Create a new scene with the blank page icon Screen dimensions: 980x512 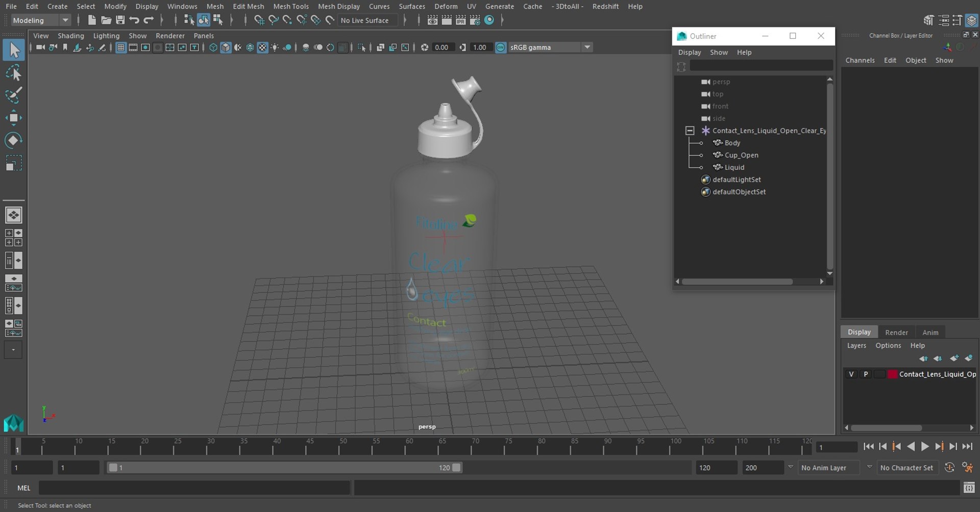click(x=92, y=20)
